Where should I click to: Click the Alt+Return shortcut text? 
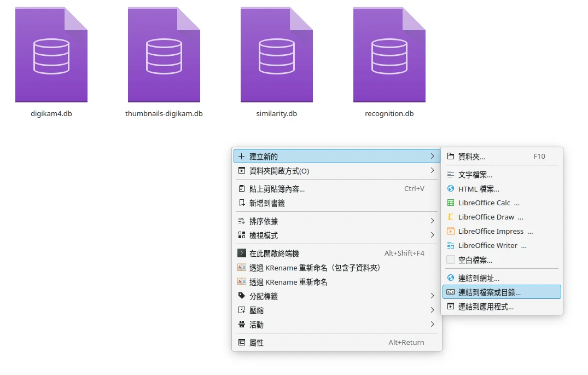tap(406, 342)
